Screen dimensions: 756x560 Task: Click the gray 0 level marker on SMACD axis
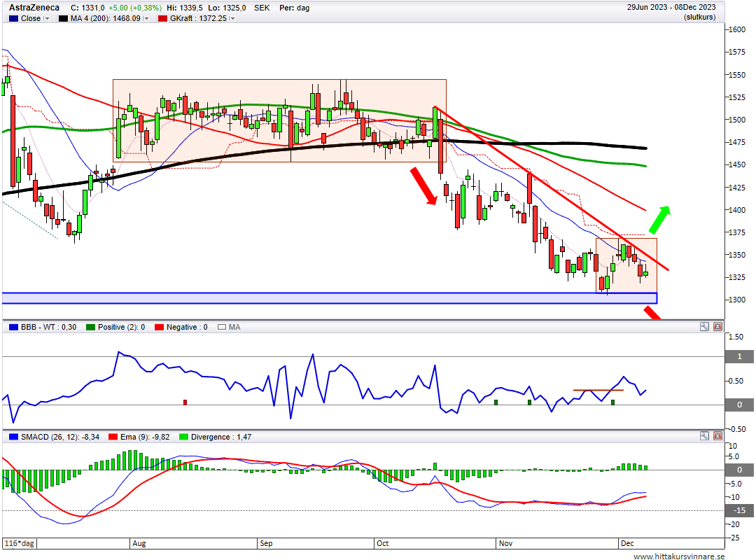pyautogui.click(x=739, y=469)
